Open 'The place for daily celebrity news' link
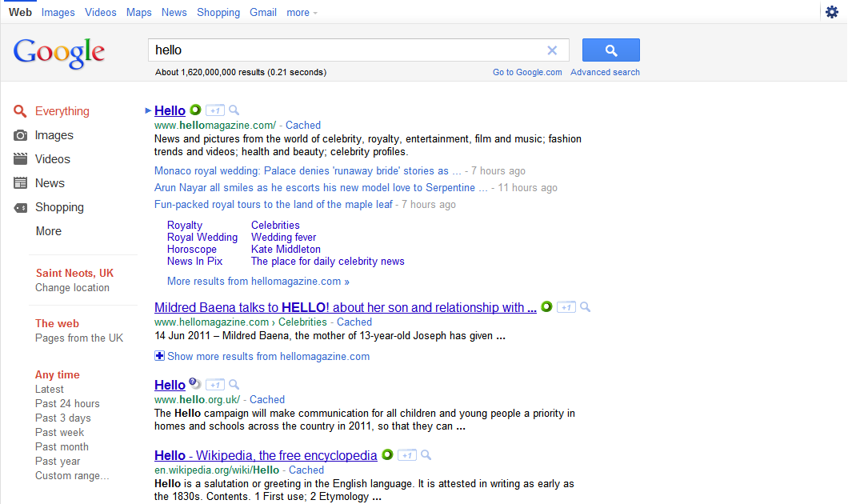This screenshot has height=504, width=848. pos(328,261)
